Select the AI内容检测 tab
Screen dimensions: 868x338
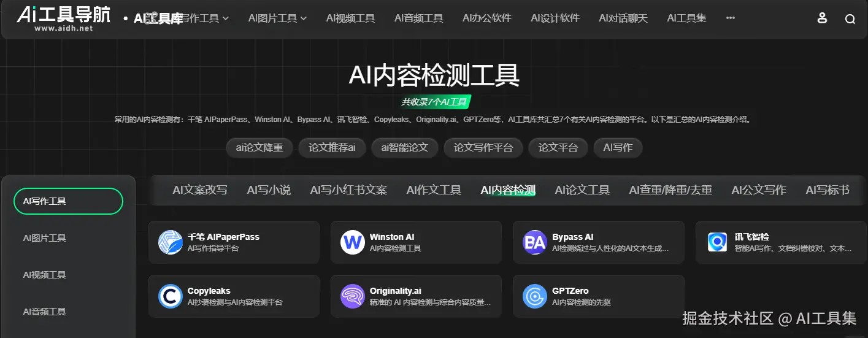tap(508, 190)
